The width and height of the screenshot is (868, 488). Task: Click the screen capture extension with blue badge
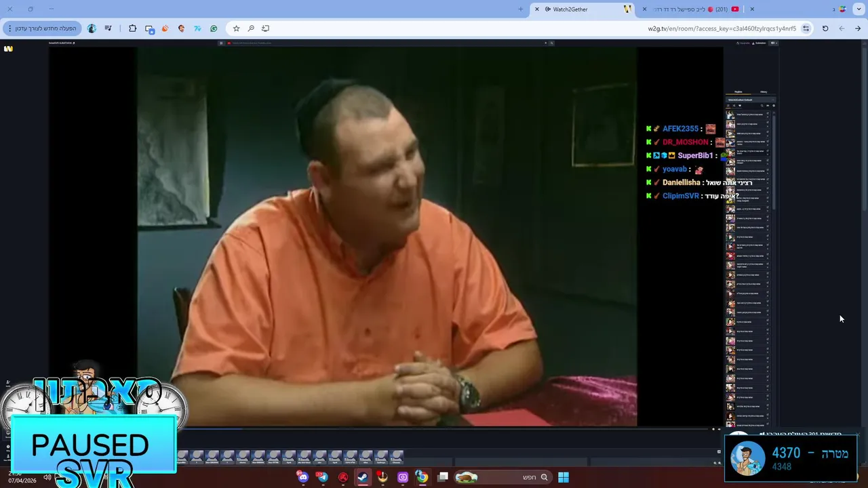[149, 28]
